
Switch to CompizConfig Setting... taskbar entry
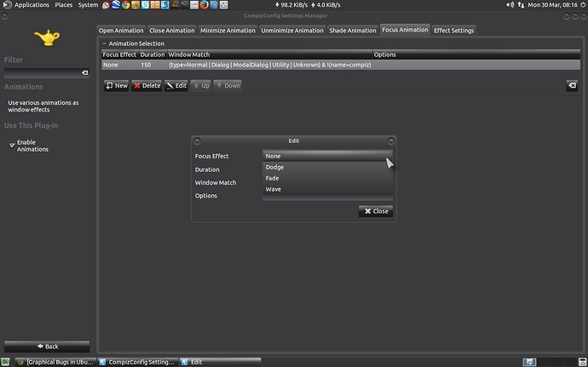tap(137, 362)
